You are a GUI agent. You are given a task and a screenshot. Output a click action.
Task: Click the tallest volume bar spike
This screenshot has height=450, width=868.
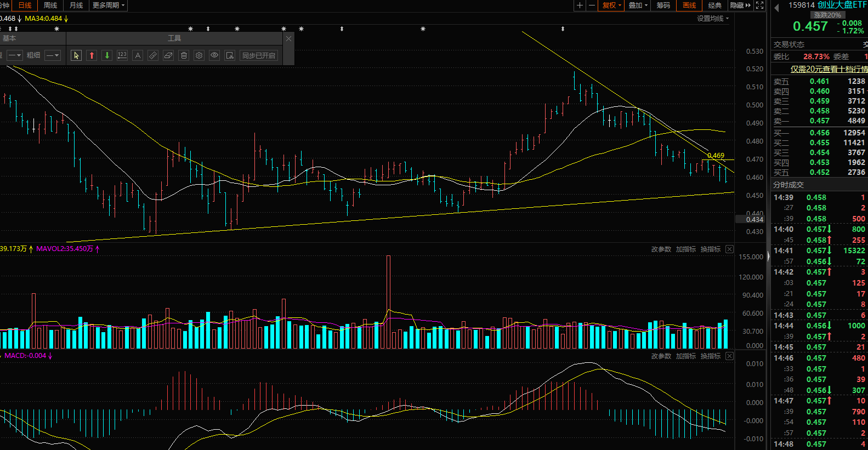click(x=389, y=301)
